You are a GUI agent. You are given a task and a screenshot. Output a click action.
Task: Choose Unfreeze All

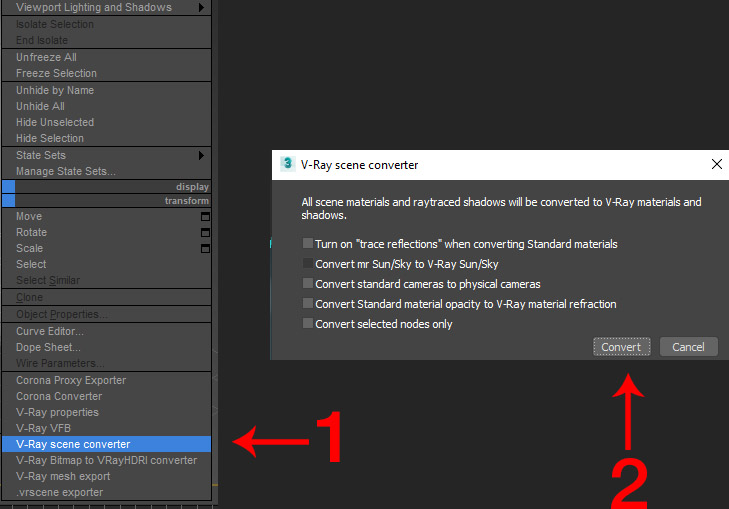106,57
